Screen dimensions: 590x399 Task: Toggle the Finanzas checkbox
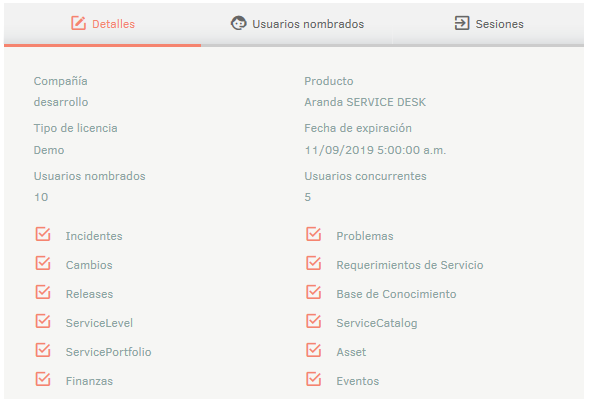point(43,379)
